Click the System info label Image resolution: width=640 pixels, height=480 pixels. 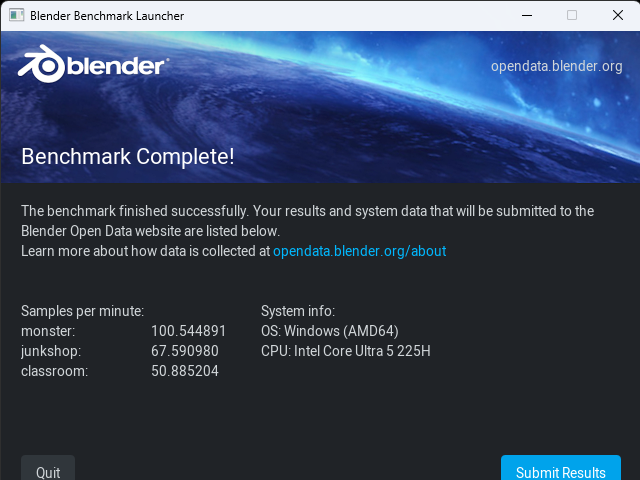[x=297, y=311]
